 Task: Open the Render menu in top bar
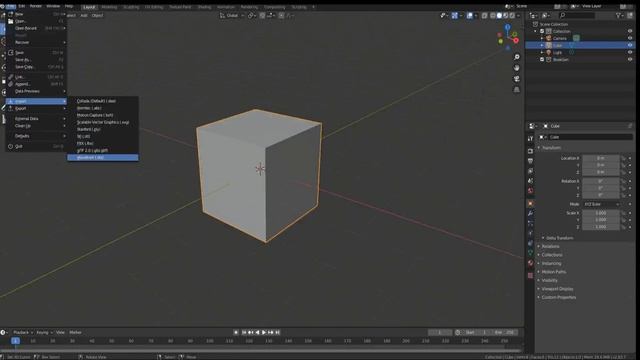tap(36, 7)
